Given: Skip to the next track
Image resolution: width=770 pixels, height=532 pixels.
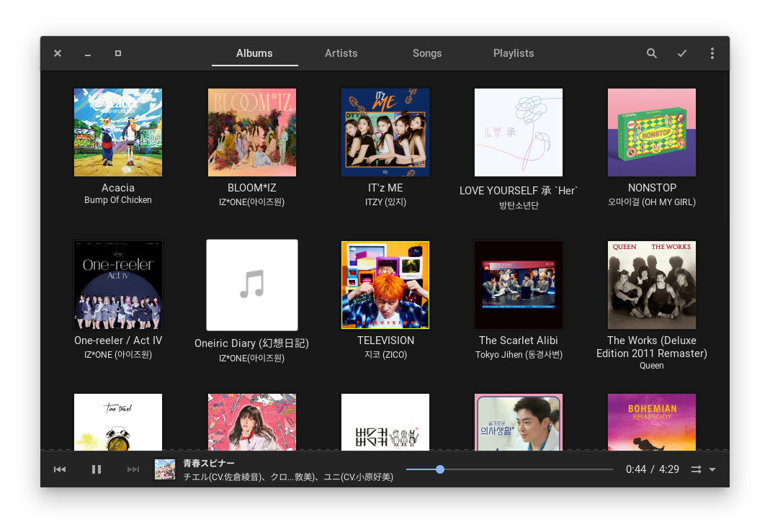Looking at the screenshot, I should tap(133, 469).
